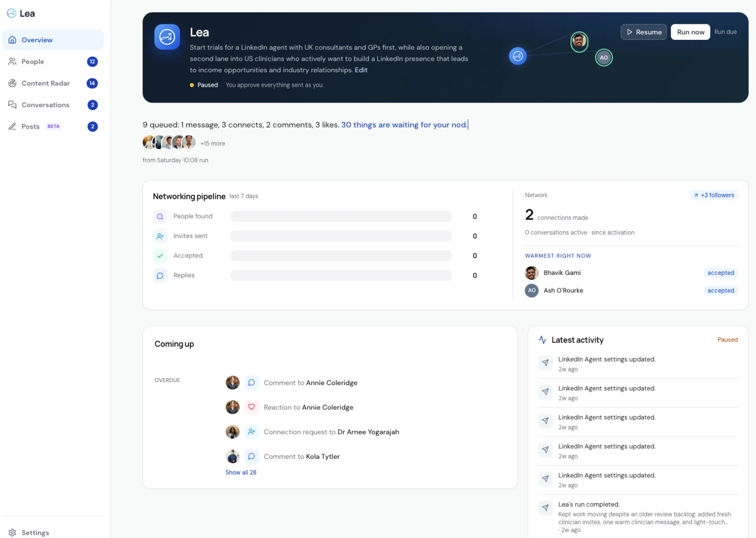Image resolution: width=756 pixels, height=538 pixels.
Task: Open the Overview page
Action: tap(53, 40)
